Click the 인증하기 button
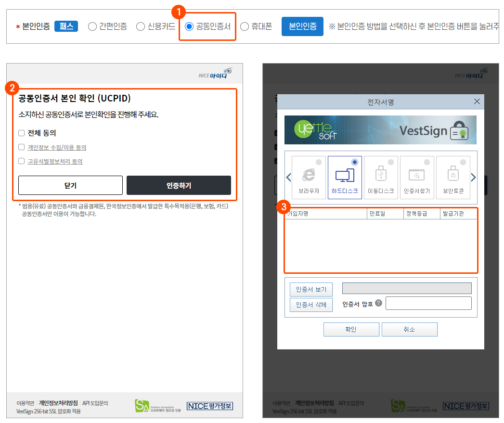Screen dimensions: 504x423 tap(179, 185)
